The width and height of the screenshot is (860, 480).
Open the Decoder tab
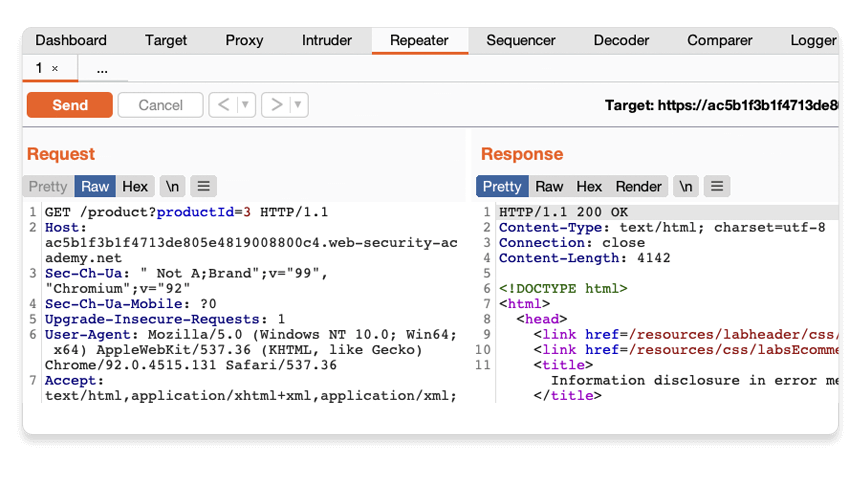[x=621, y=40]
